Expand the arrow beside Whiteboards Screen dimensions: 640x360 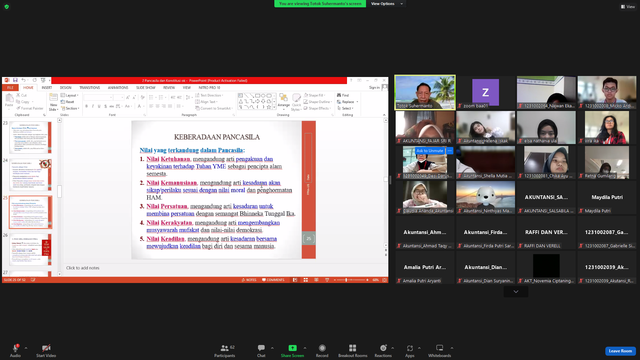pyautogui.click(x=452, y=348)
